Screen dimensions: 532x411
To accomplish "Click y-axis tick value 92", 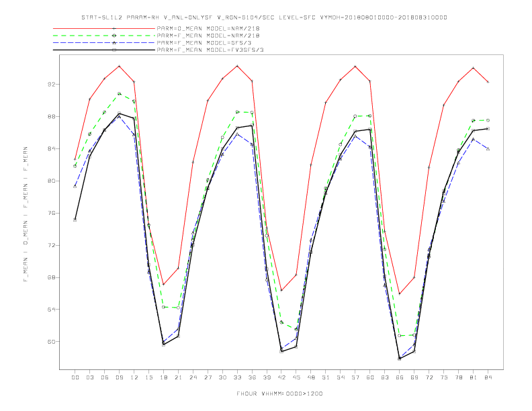I will click(52, 84).
